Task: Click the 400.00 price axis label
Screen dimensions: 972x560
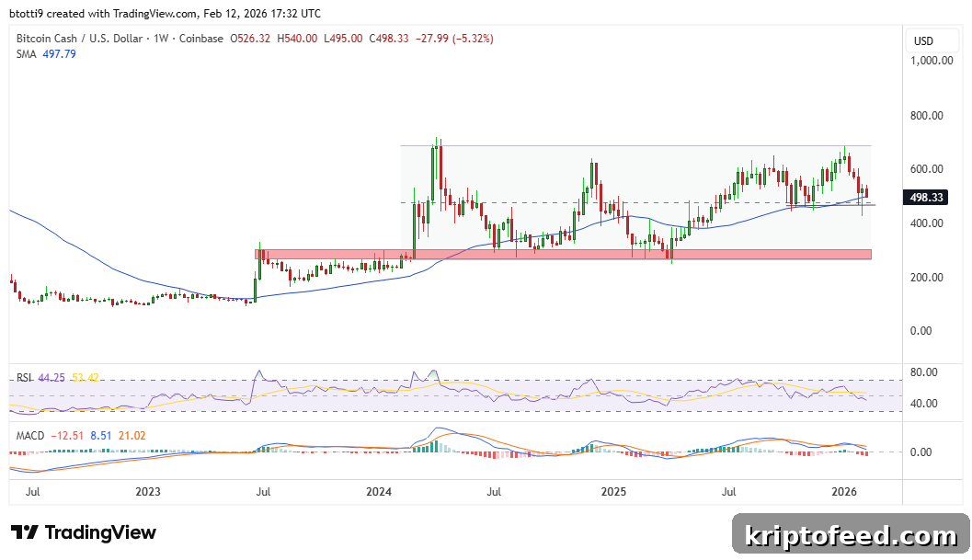Action: pos(927,223)
